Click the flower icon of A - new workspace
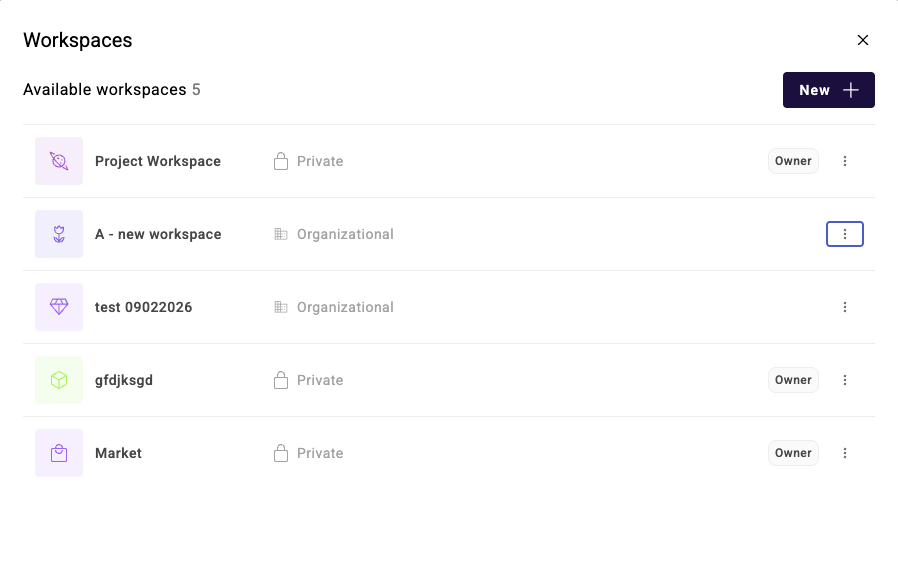The image size is (898, 562). pos(59,234)
